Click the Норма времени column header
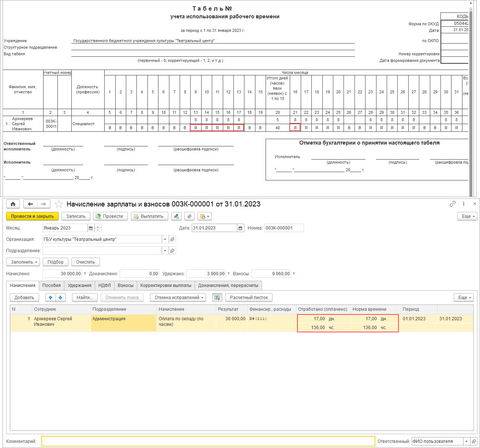This screenshot has width=480, height=448. [x=375, y=309]
